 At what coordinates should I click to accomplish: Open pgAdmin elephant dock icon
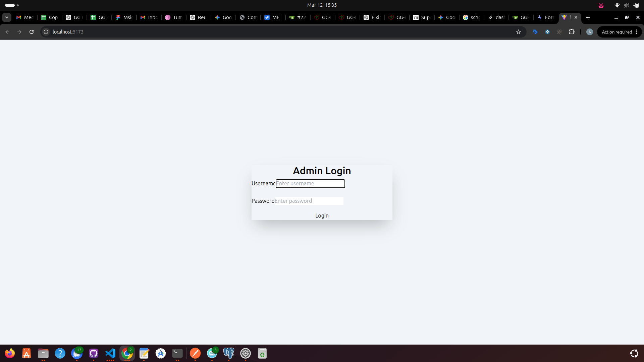229,353
